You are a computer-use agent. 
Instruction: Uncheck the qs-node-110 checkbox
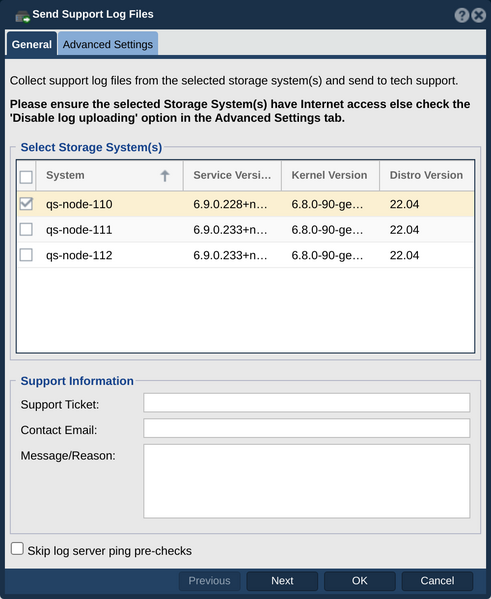point(26,204)
